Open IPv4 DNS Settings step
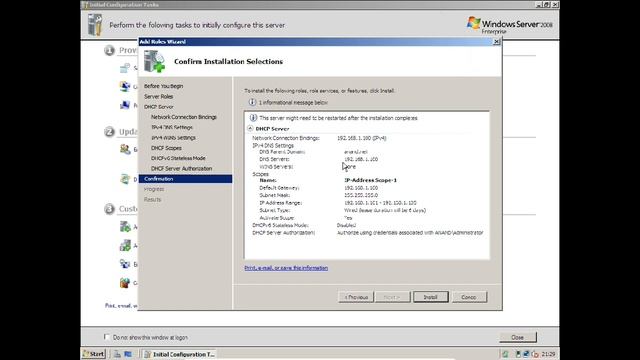640x360 pixels. 172,127
